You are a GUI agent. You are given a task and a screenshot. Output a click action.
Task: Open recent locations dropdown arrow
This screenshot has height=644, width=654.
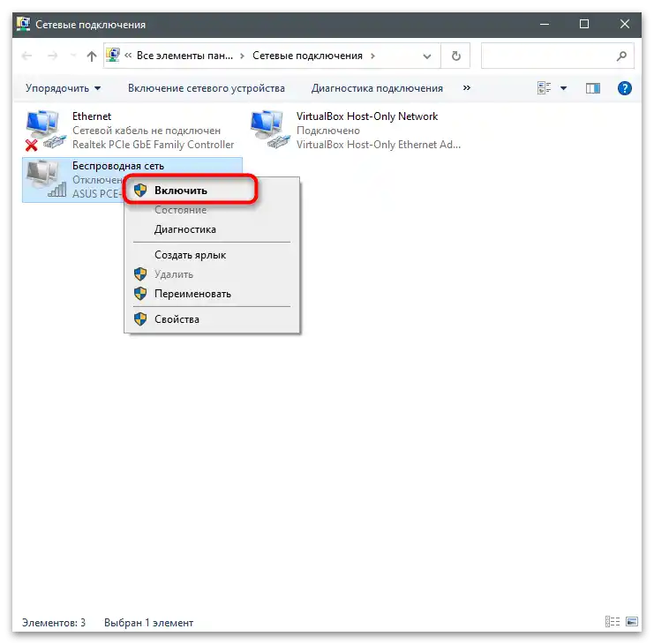(x=73, y=56)
